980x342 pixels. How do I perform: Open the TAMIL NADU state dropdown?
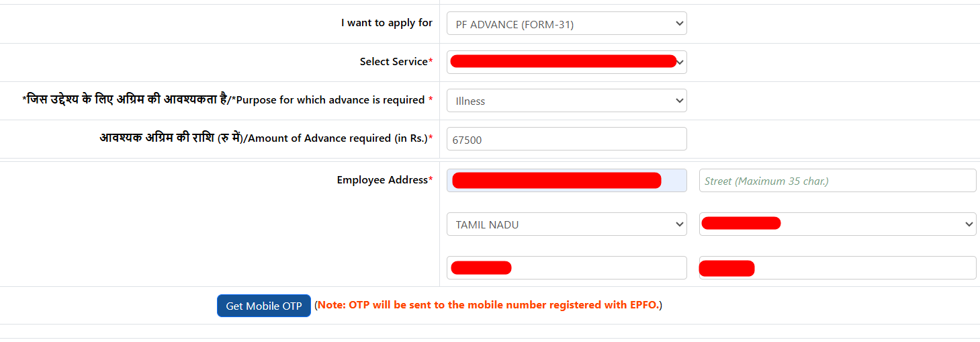(566, 224)
